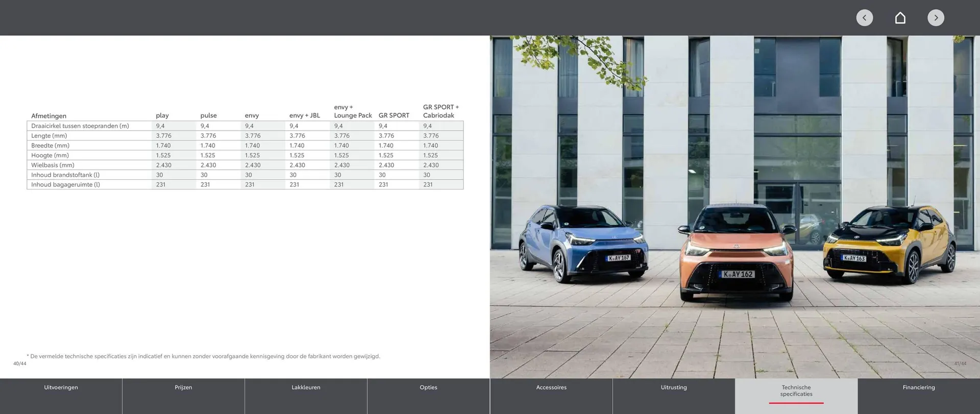The image size is (980, 414).
Task: Go to the next brochure page
Action: point(936,18)
